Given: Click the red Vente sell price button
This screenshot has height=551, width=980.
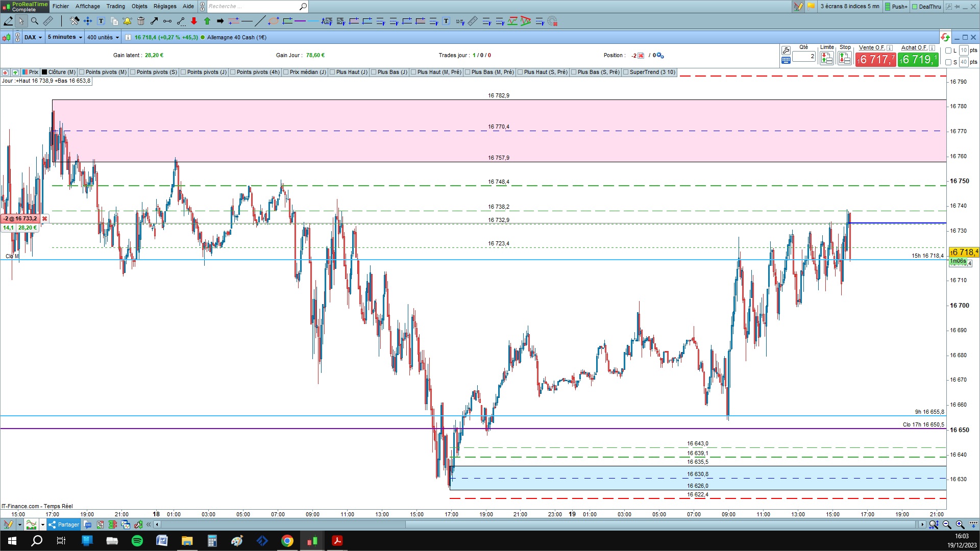Looking at the screenshot, I should click(876, 59).
